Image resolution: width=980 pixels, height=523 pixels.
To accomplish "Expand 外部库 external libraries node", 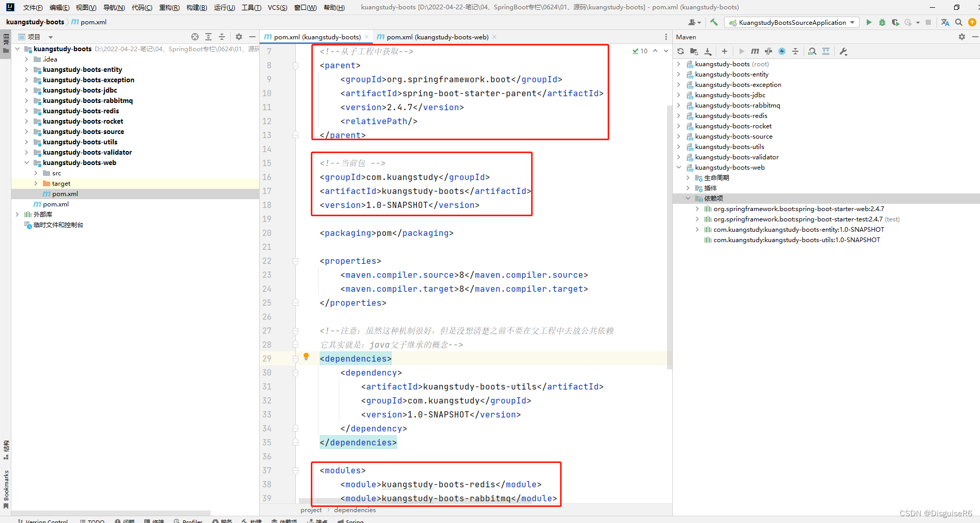I will point(17,214).
